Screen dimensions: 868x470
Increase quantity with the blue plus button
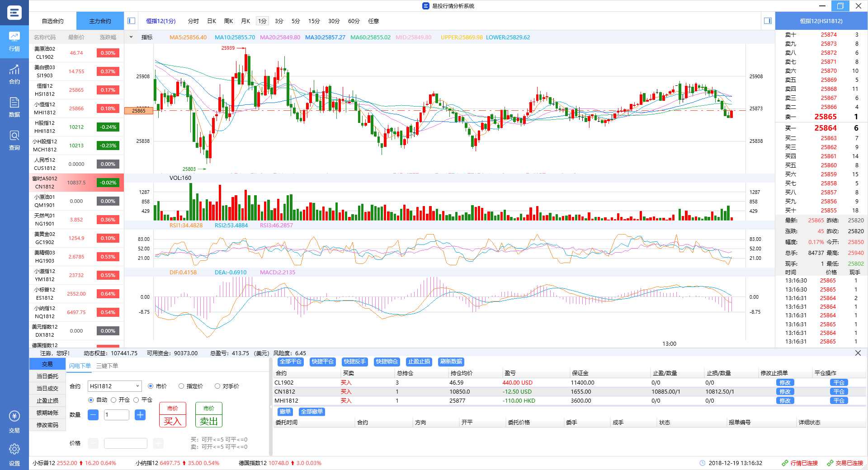[x=140, y=415]
